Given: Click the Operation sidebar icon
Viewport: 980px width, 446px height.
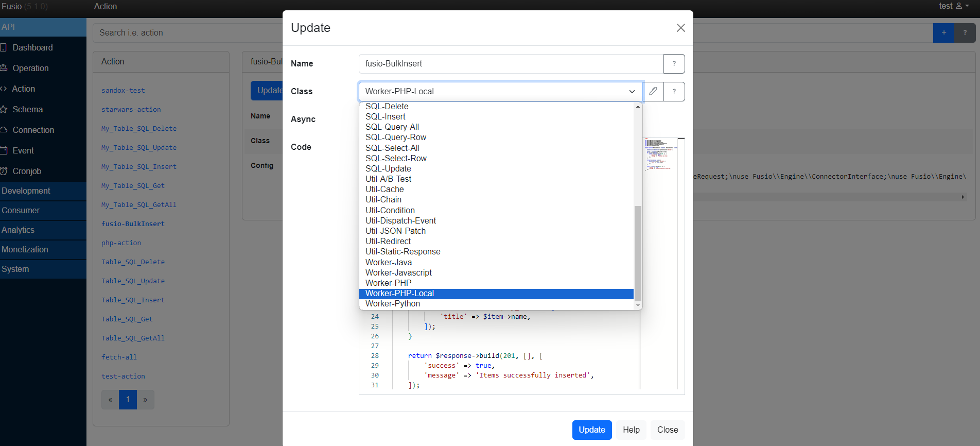Looking at the screenshot, I should [4, 68].
